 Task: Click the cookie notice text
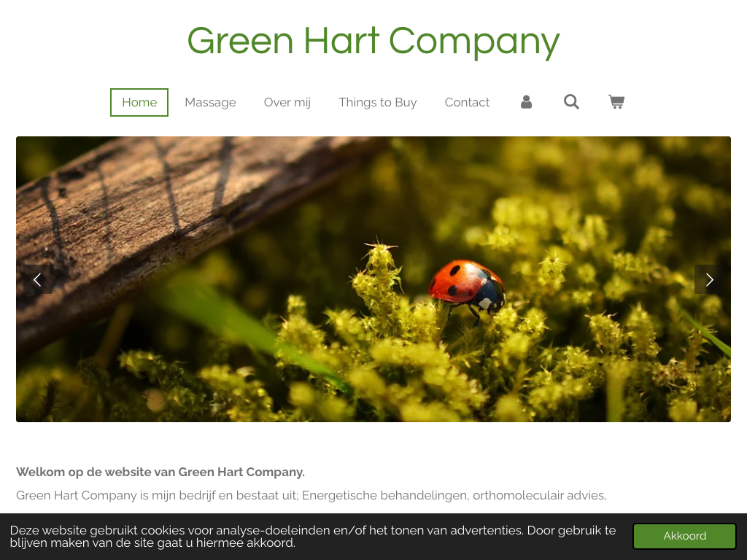tap(312, 537)
